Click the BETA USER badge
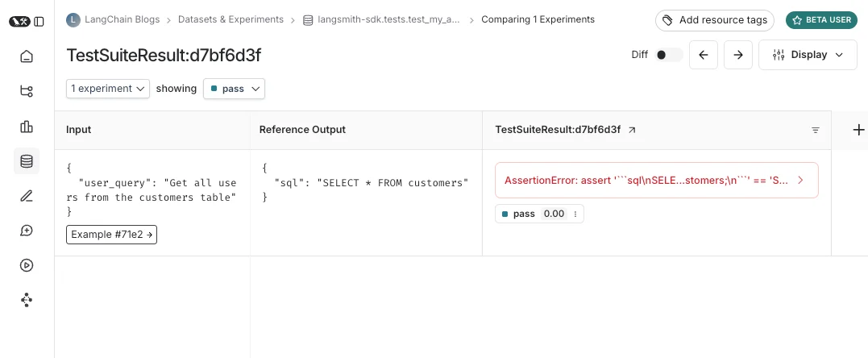This screenshot has width=868, height=358. coord(821,20)
